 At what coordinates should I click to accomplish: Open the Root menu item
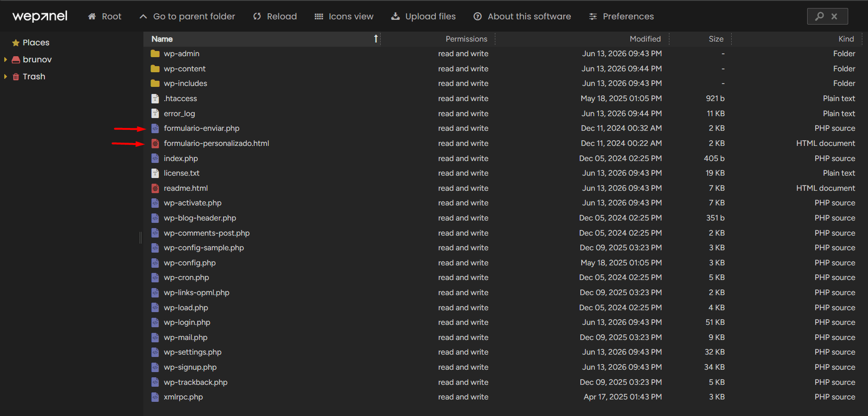[105, 17]
